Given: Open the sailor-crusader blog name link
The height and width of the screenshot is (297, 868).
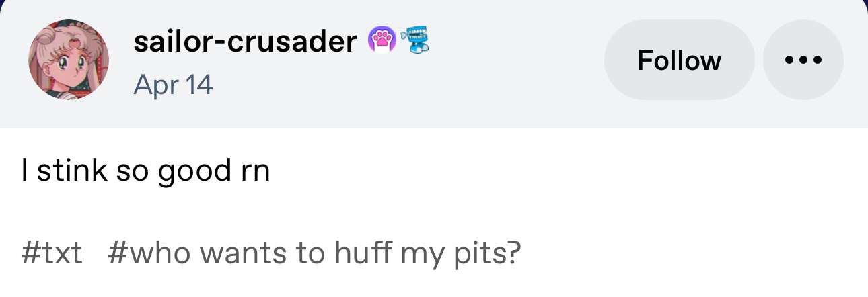Looking at the screenshot, I should (x=245, y=42).
